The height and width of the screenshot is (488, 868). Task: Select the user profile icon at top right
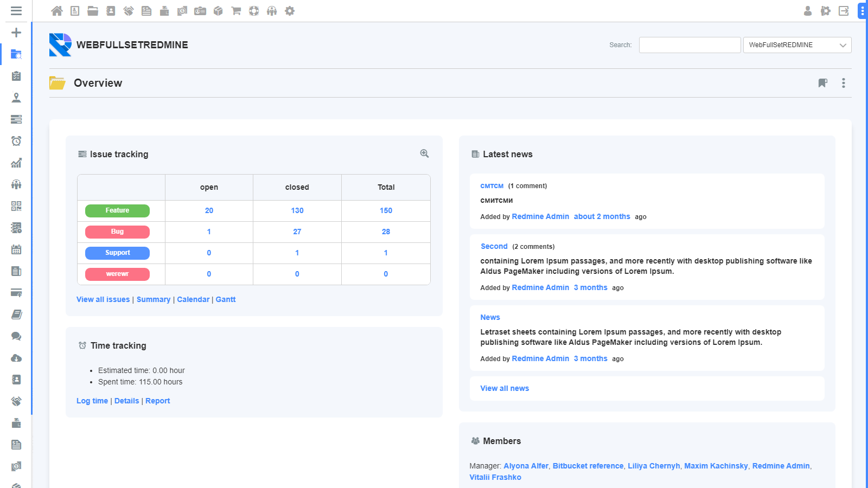click(x=807, y=10)
